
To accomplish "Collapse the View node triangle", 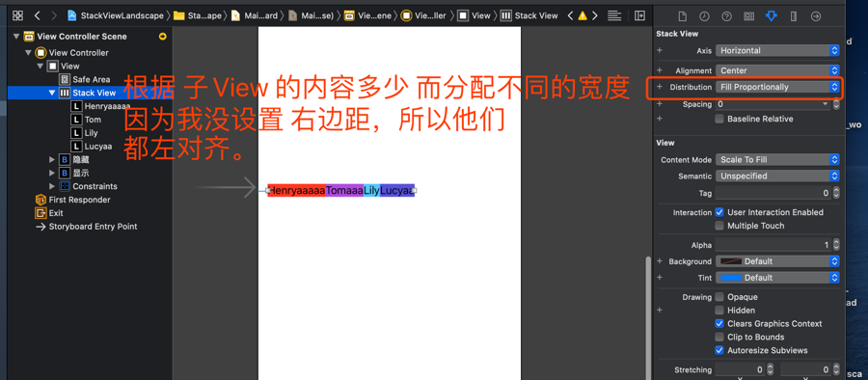I will [40, 66].
